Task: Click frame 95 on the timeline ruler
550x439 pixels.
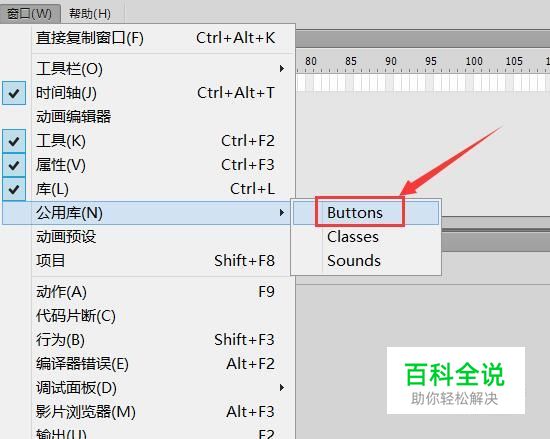Action: pos(431,61)
